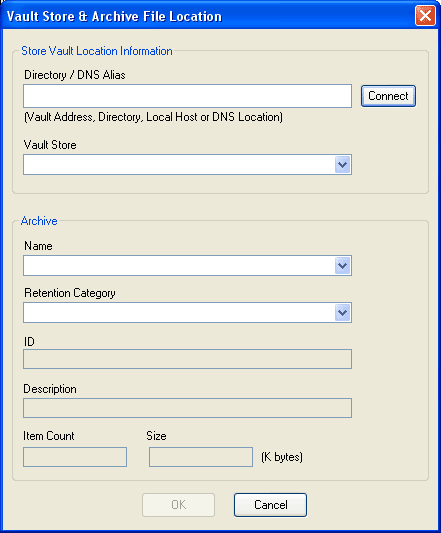441x533 pixels.
Task: Click the Archive group label
Action: [x=39, y=221]
